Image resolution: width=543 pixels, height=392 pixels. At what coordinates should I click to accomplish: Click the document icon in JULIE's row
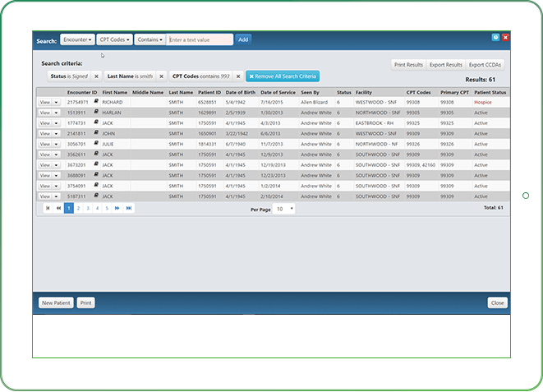tap(95, 143)
